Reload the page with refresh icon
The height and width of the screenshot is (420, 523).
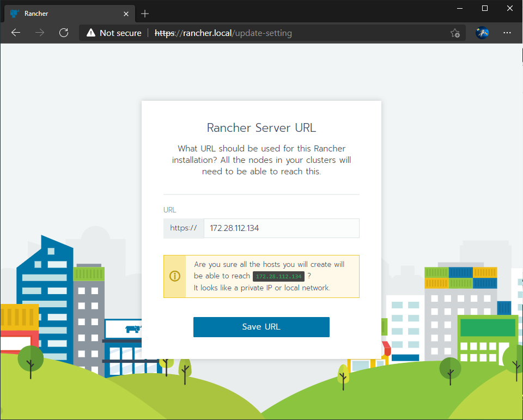[64, 33]
